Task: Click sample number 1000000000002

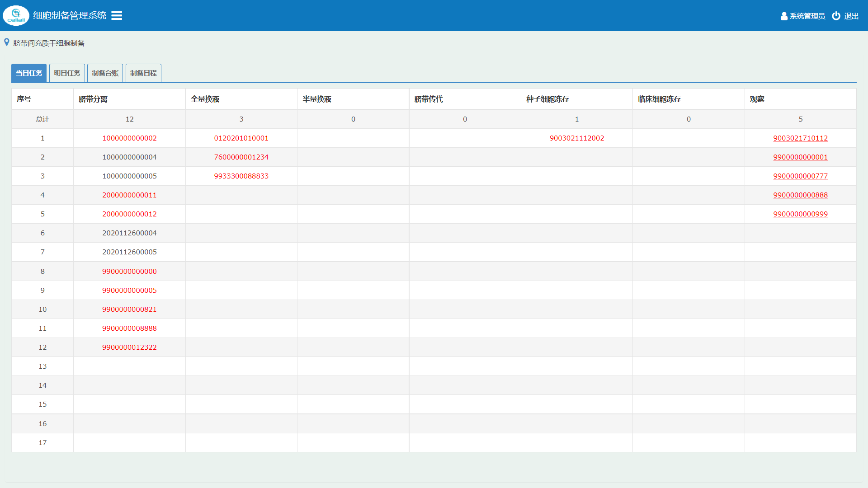Action: click(x=129, y=138)
